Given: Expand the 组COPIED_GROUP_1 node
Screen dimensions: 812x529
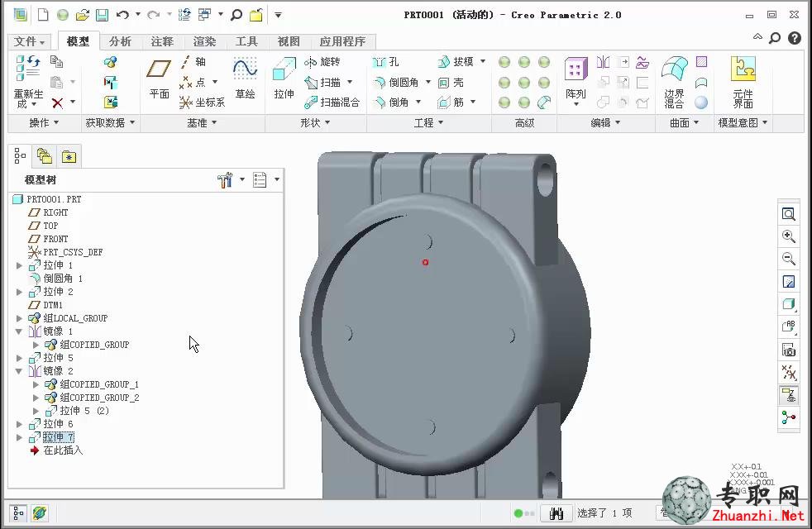Looking at the screenshot, I should pyautogui.click(x=36, y=384).
